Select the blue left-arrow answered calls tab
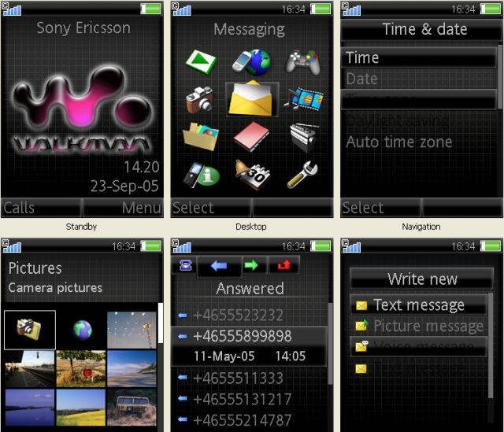The width and height of the screenshot is (504, 432). pos(219,266)
